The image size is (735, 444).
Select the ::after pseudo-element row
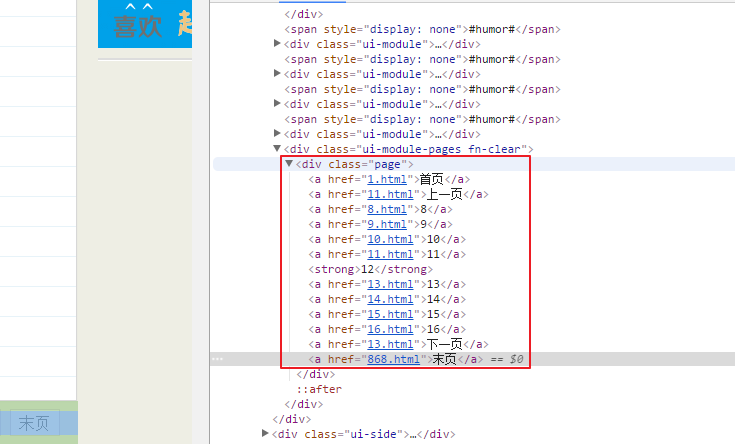pos(319,389)
